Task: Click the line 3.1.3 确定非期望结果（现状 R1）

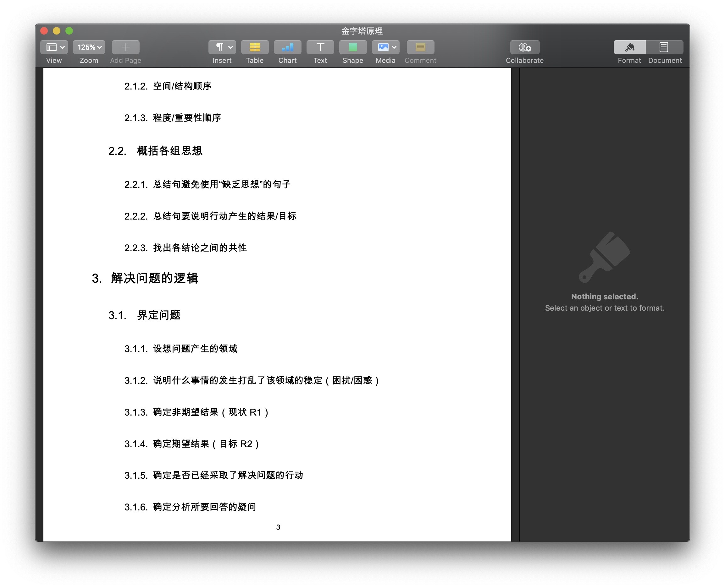Action: (x=196, y=412)
